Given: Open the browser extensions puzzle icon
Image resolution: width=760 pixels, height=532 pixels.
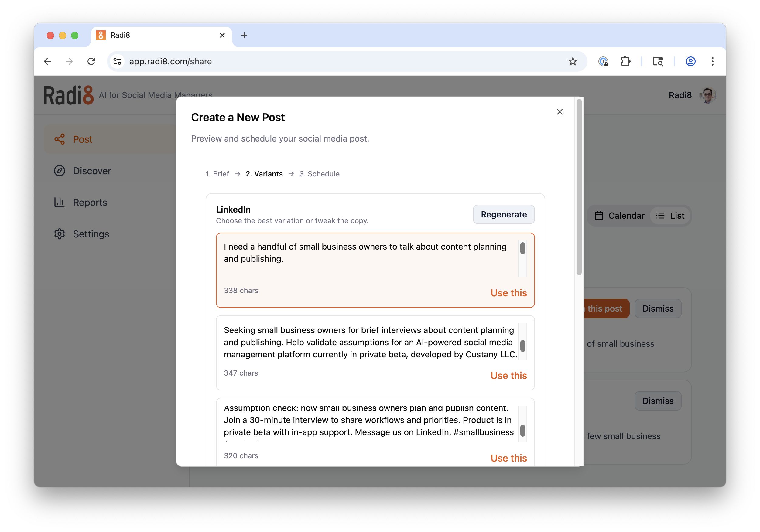Looking at the screenshot, I should [x=626, y=61].
